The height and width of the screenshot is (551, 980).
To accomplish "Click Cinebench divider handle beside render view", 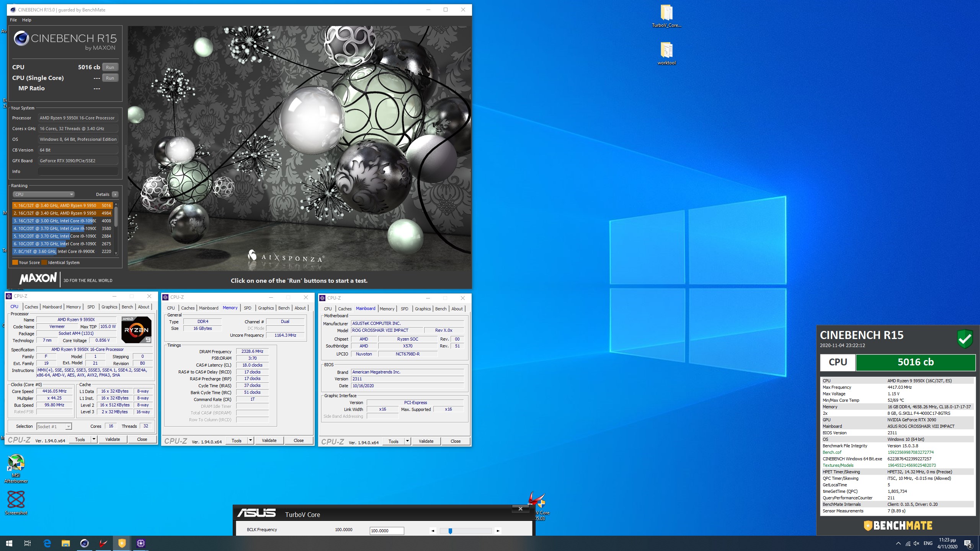I will (x=126, y=156).
